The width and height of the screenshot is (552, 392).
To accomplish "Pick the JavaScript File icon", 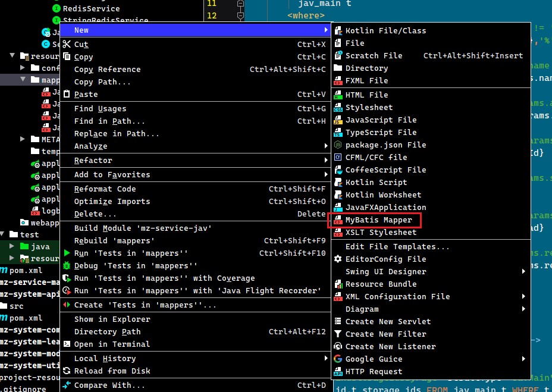I will (338, 120).
